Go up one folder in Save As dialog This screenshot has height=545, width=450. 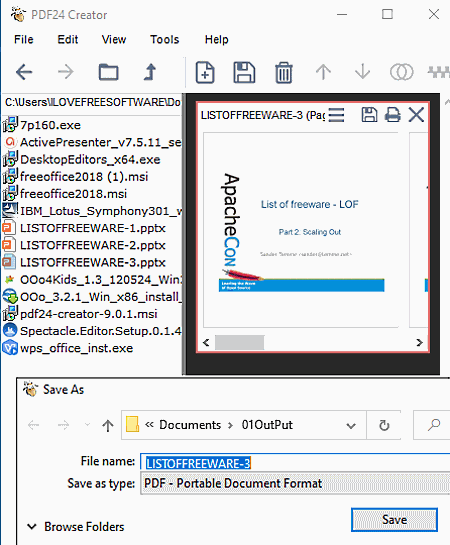pos(108,425)
